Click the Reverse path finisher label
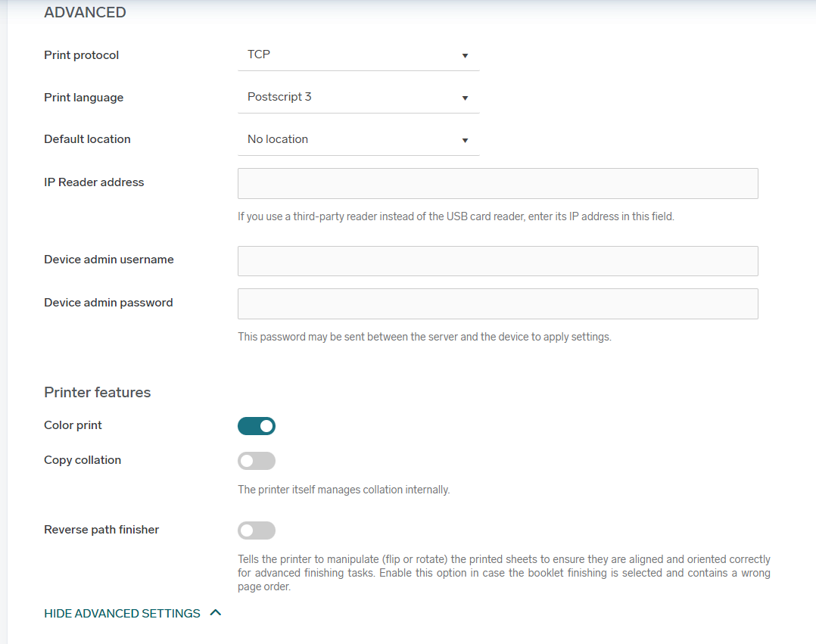 101,530
